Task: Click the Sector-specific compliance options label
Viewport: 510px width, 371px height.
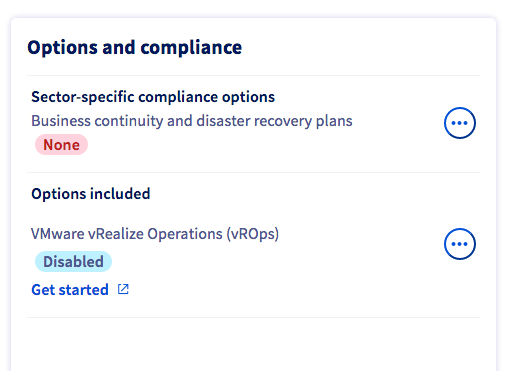Action: tap(153, 97)
